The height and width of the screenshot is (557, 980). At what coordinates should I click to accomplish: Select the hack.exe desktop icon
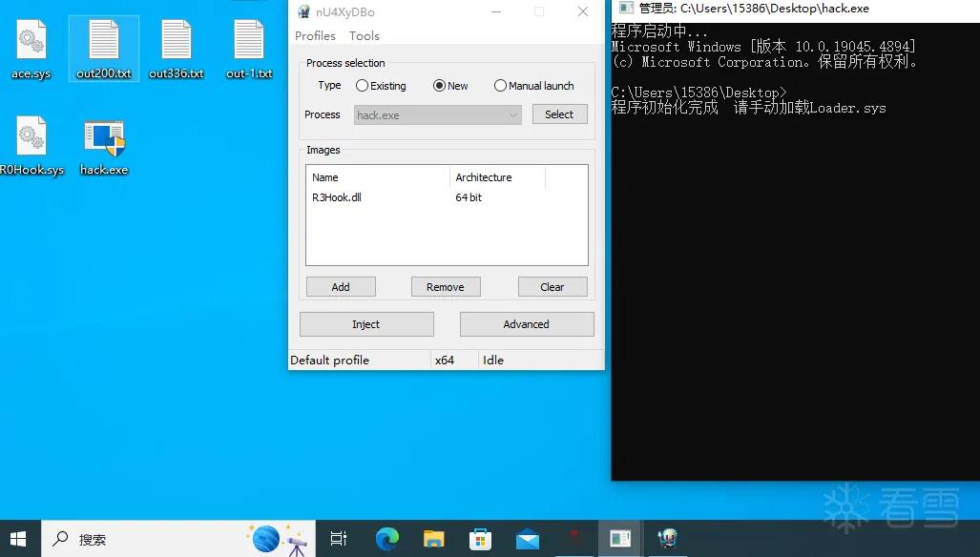point(104,147)
